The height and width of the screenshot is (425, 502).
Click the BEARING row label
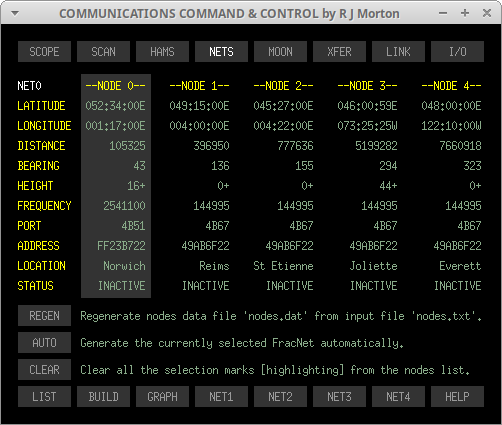(38, 166)
